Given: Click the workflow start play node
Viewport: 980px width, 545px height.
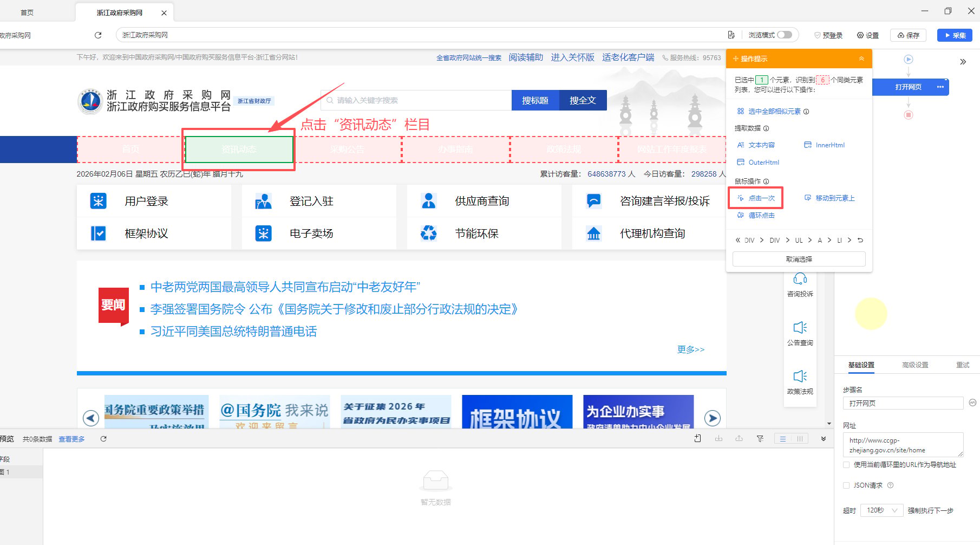Looking at the screenshot, I should [909, 59].
